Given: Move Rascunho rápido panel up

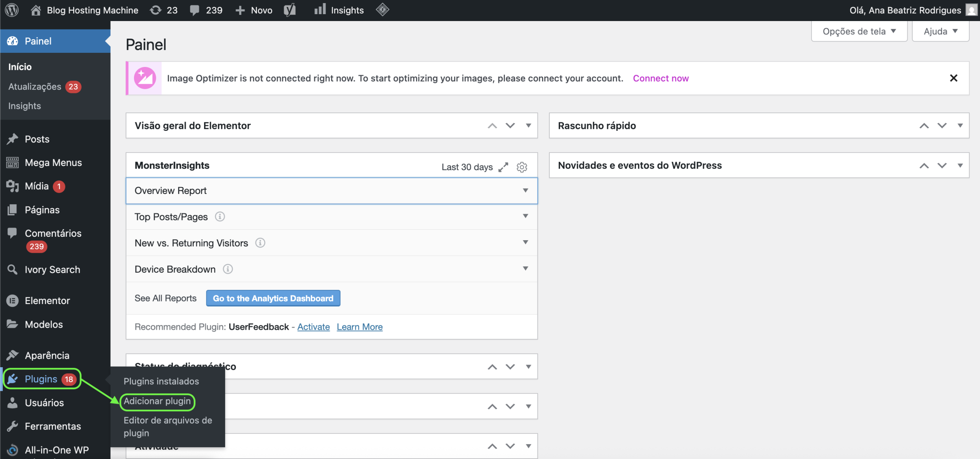Looking at the screenshot, I should [x=924, y=125].
